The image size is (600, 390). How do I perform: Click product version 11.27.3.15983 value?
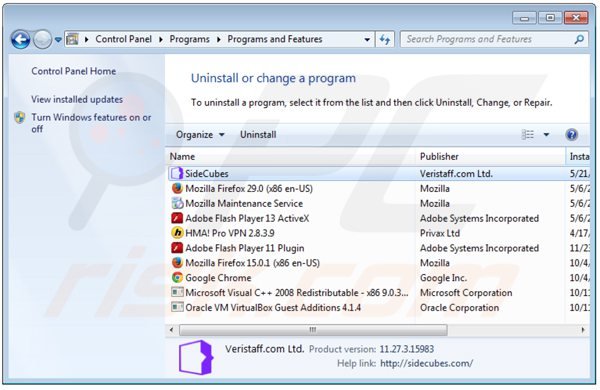click(x=407, y=349)
